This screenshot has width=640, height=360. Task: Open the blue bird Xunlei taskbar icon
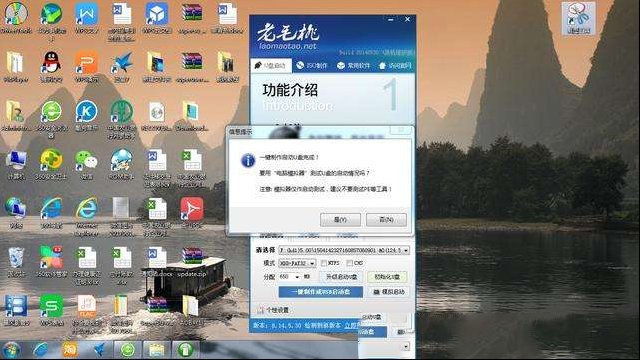coord(99,350)
